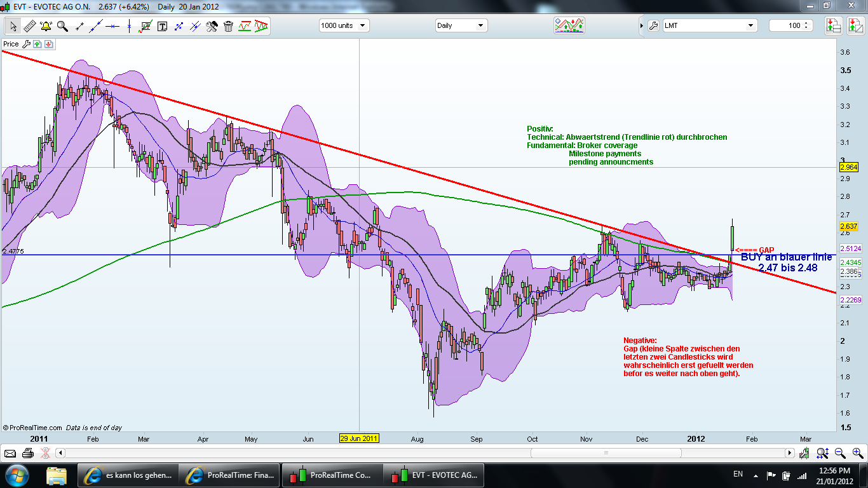
Task: Switch to 'EVT - EVOTEC AG...' taskbar window
Action: coord(433,475)
